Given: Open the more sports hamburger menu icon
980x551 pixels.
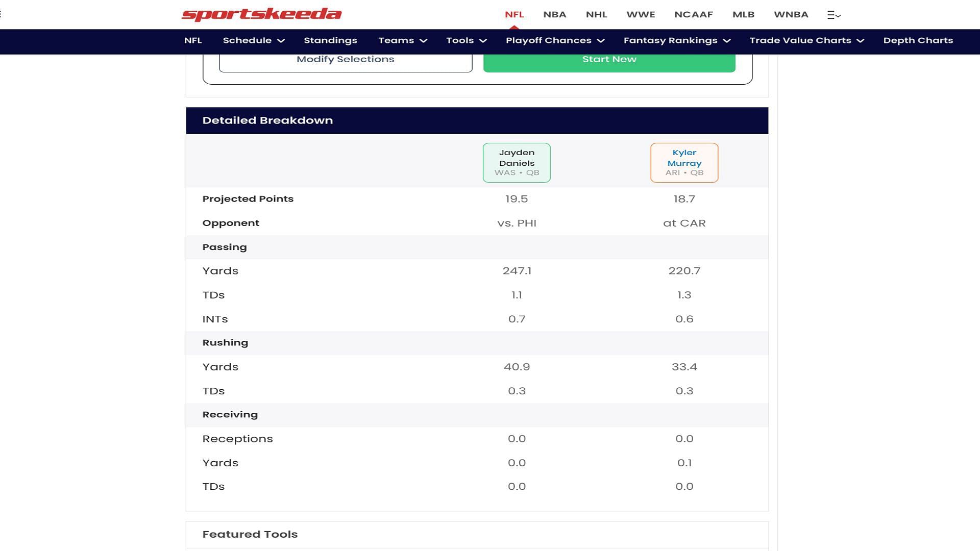Looking at the screenshot, I should [x=834, y=15].
